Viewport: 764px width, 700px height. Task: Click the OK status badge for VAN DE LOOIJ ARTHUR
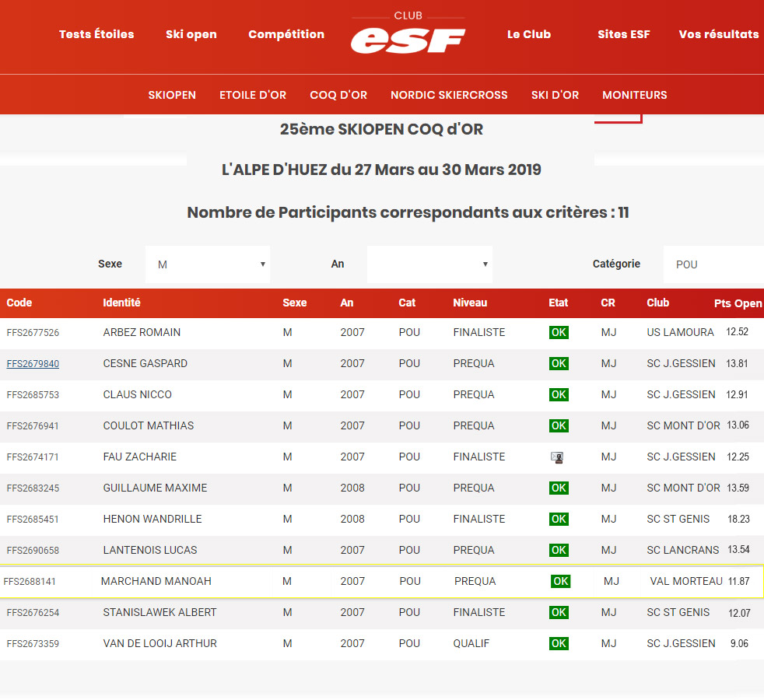point(559,643)
